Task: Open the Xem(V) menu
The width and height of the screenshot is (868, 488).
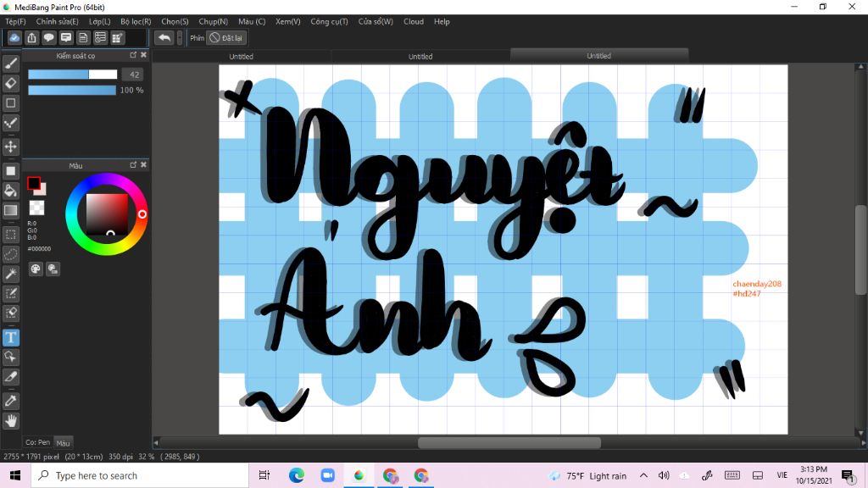Action: [x=288, y=21]
